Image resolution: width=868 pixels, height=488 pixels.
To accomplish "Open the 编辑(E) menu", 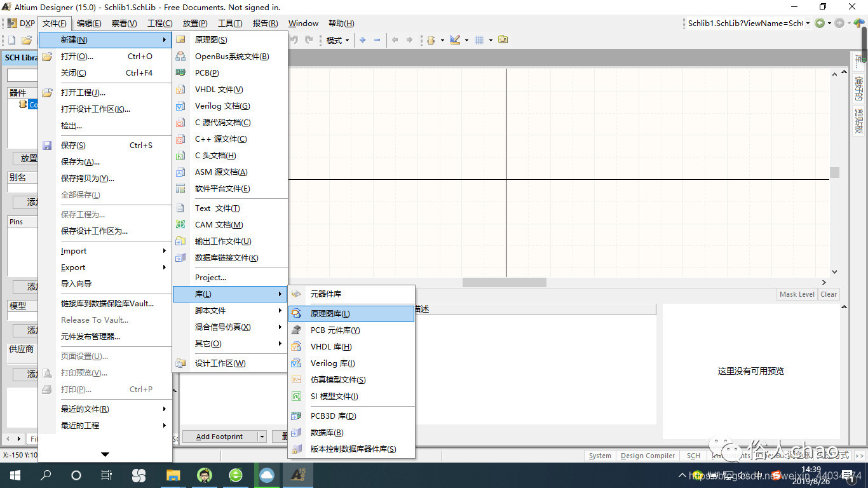I will click(x=89, y=24).
